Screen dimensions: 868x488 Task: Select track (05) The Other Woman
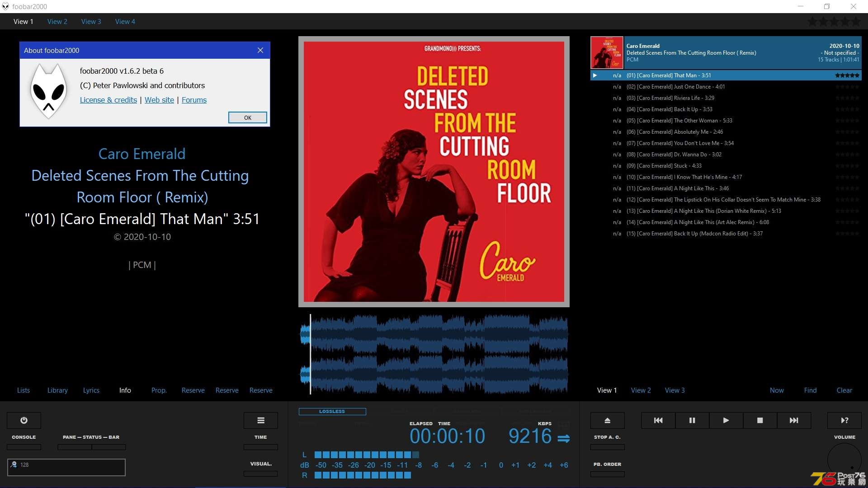(x=726, y=121)
